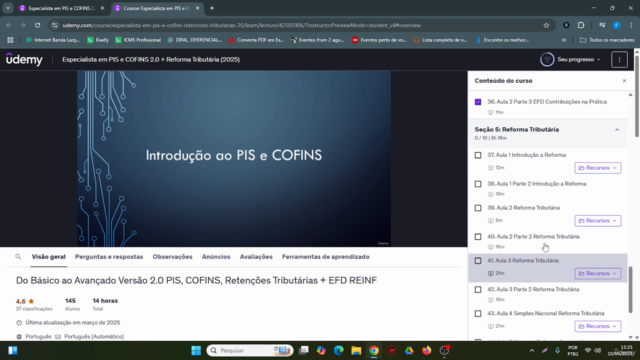
Task: Open the browser extensions puzzle icon
Action: click(581, 25)
